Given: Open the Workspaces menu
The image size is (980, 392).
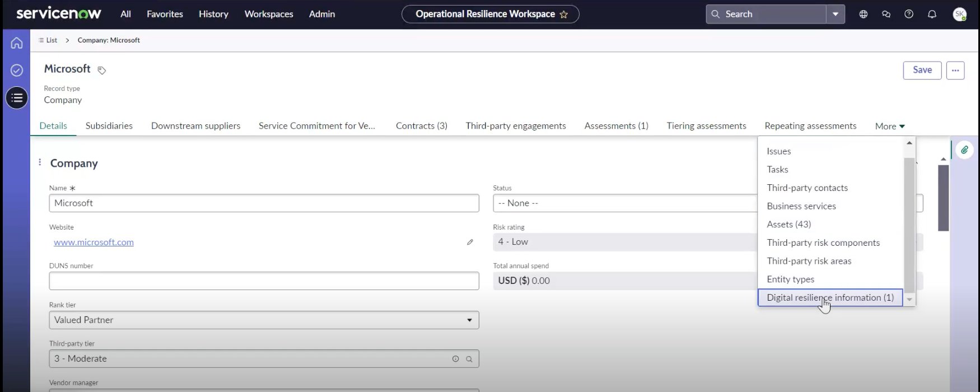Looking at the screenshot, I should coord(269,14).
